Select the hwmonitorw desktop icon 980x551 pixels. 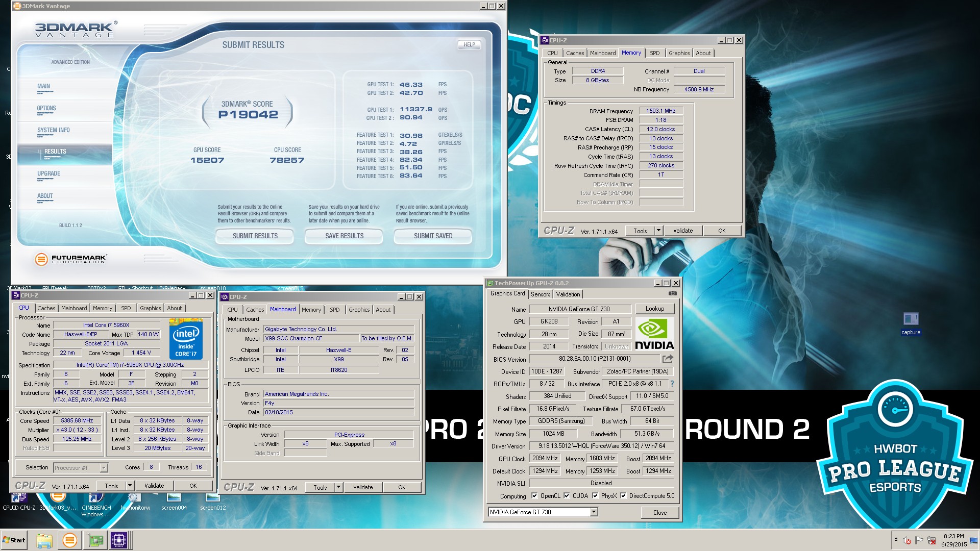(x=135, y=502)
